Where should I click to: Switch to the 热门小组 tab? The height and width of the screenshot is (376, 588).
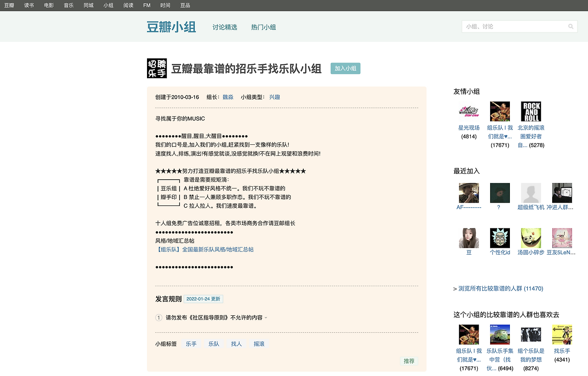point(264,27)
